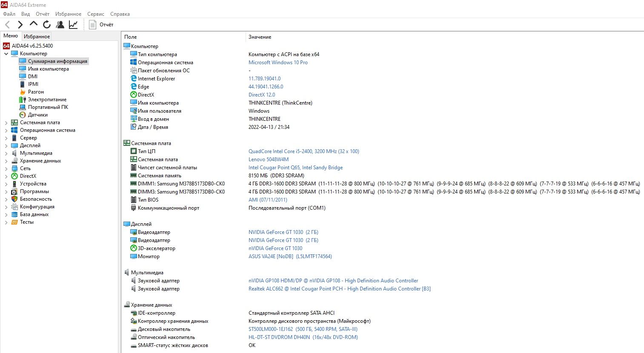Collapse the Компьютер tree node
This screenshot has height=353, width=644.
pyautogui.click(x=6, y=54)
